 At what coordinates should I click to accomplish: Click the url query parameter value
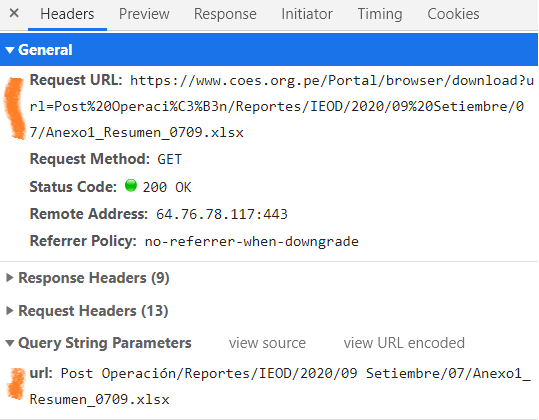click(x=280, y=386)
